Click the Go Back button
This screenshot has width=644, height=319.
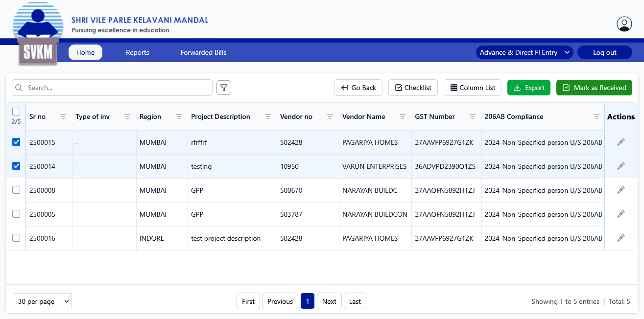[359, 88]
